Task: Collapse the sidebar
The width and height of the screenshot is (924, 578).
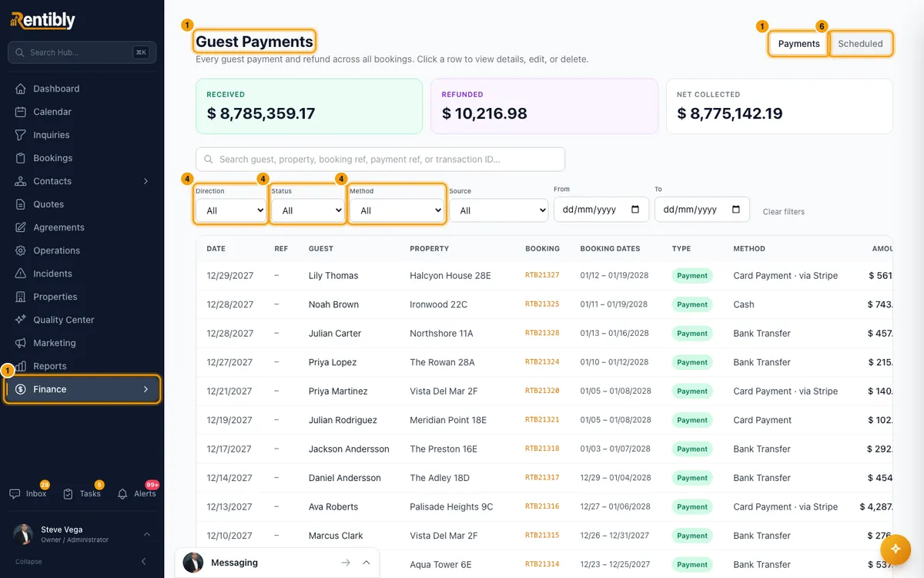Action: tap(82, 562)
